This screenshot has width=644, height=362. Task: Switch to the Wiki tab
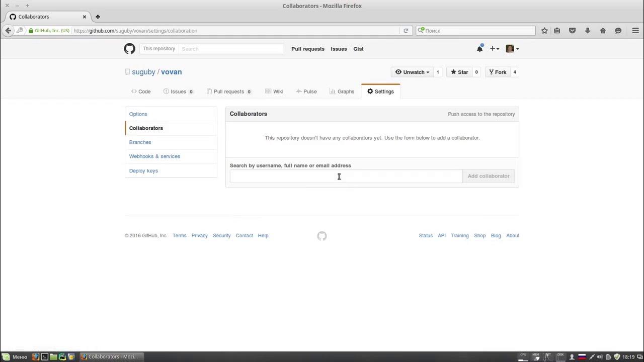(274, 92)
